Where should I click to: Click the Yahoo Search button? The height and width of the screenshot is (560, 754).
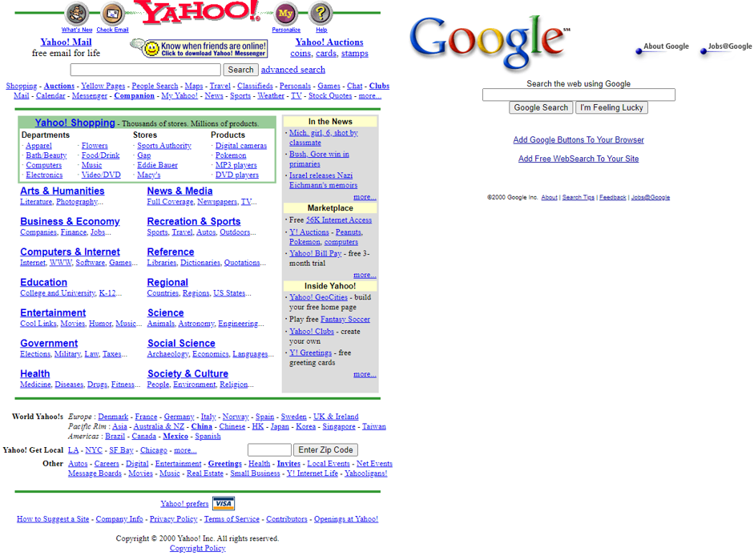click(240, 70)
